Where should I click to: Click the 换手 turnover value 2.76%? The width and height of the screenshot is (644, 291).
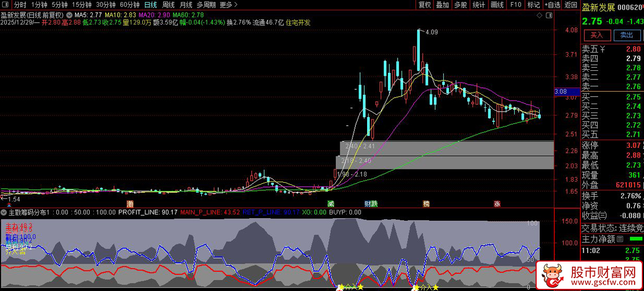tap(630, 195)
